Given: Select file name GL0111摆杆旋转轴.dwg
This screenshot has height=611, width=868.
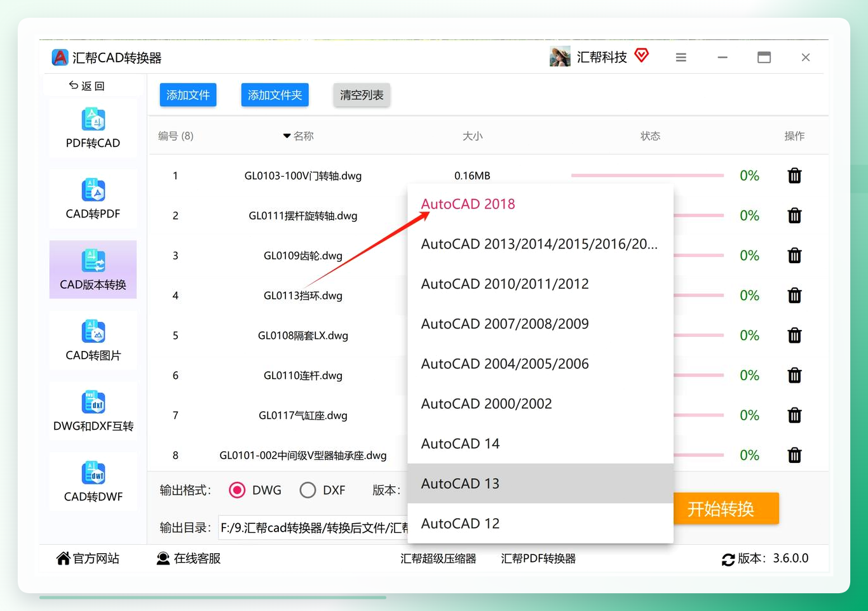Looking at the screenshot, I should point(303,216).
